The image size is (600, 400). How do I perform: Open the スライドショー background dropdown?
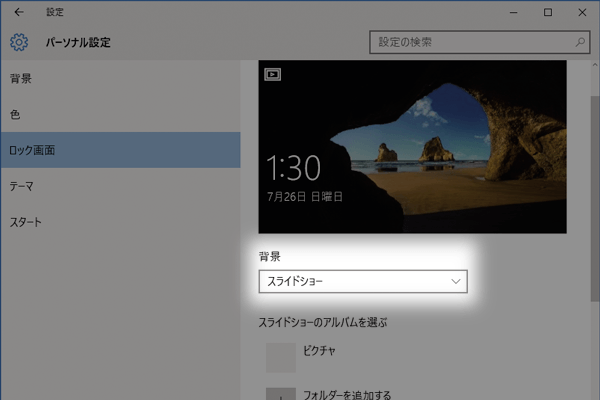[x=363, y=281]
